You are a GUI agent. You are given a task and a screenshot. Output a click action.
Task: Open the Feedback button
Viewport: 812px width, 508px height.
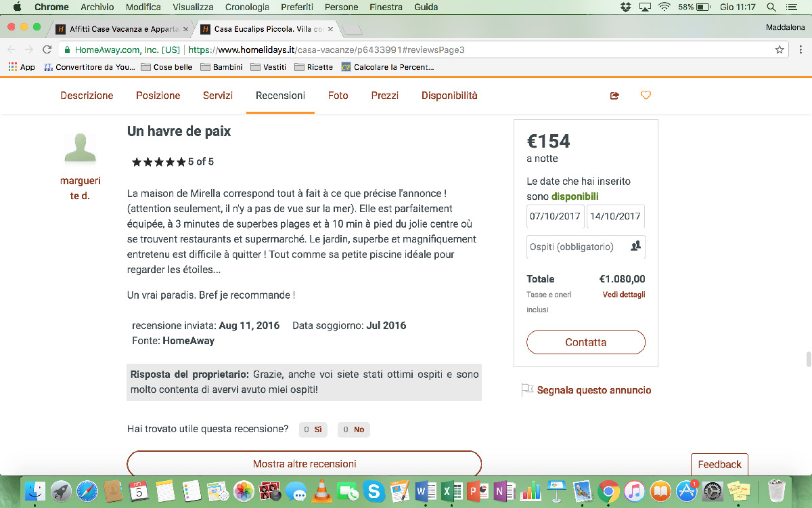[719, 464]
